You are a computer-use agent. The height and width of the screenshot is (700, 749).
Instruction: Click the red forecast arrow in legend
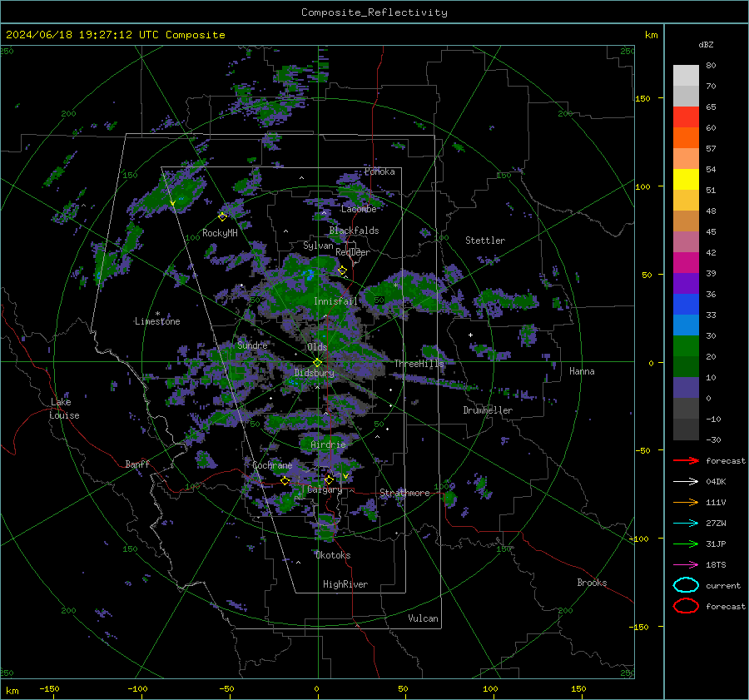point(686,460)
